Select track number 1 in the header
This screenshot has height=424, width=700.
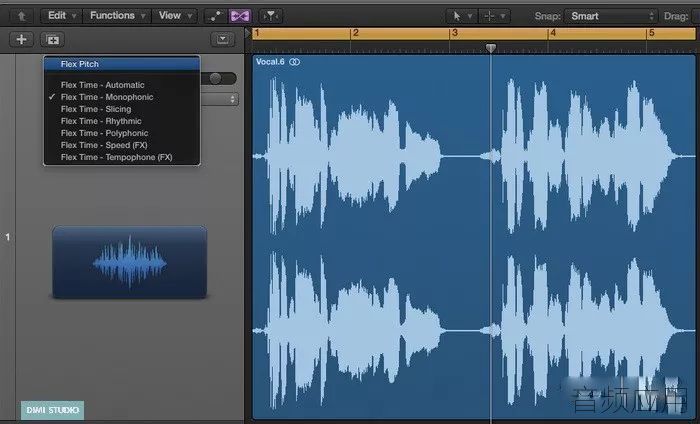tap(8, 237)
